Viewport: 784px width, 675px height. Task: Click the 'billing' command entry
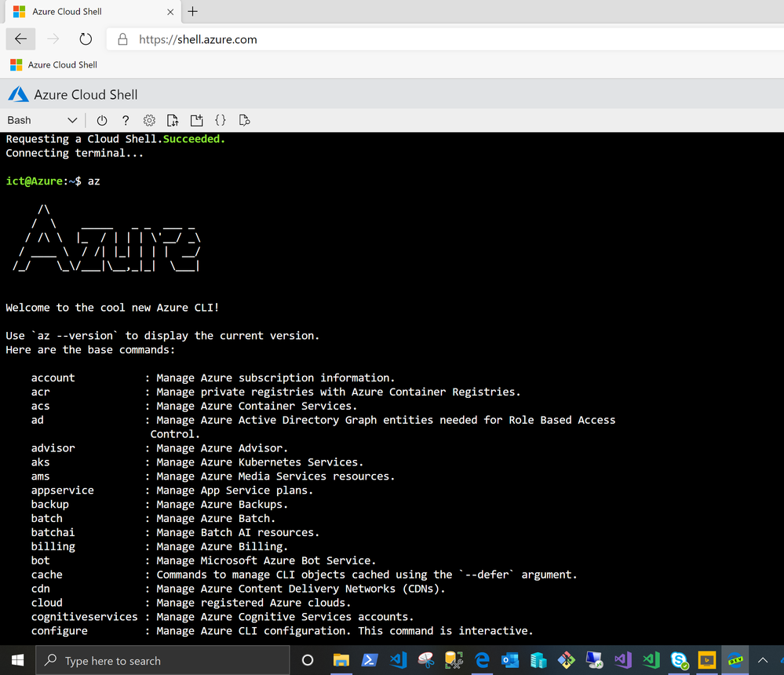pyautogui.click(x=159, y=546)
